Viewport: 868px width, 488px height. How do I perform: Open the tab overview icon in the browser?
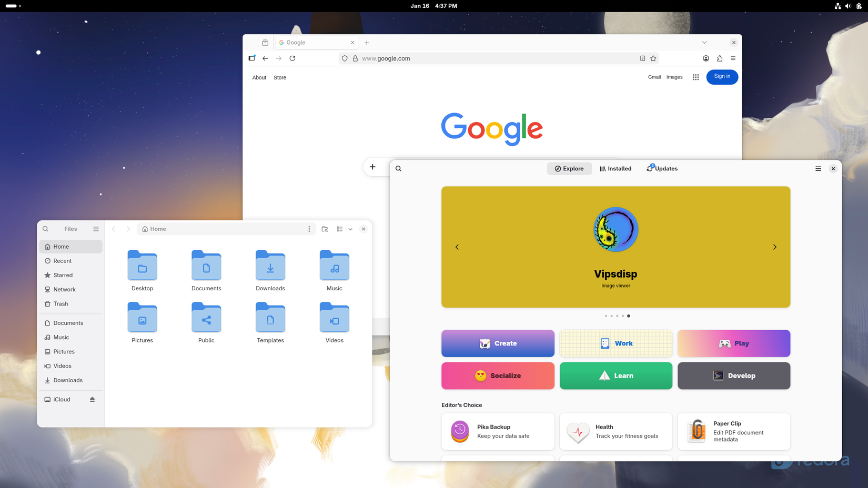[265, 43]
